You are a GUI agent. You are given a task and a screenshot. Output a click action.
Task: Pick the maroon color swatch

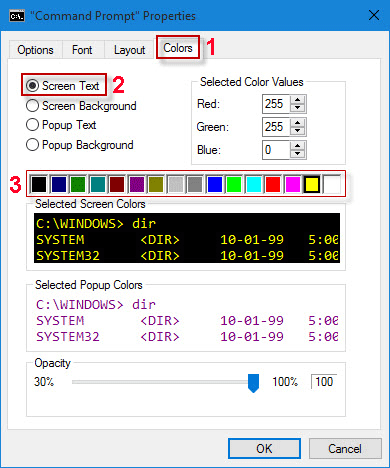(x=117, y=184)
